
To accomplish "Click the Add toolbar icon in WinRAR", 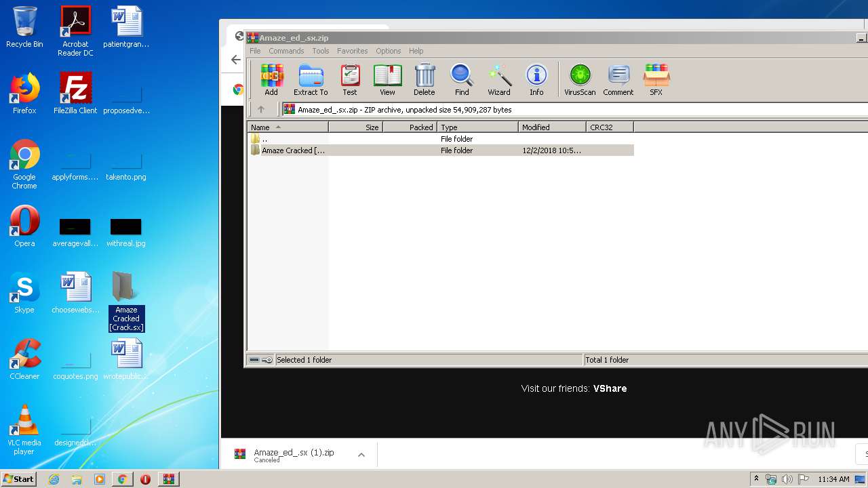I will pyautogui.click(x=271, y=79).
